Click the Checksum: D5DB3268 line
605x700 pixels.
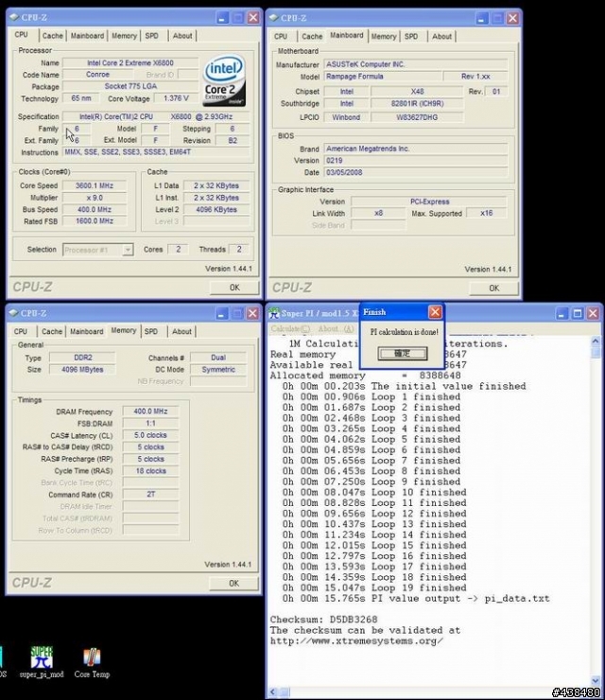pyautogui.click(x=323, y=620)
